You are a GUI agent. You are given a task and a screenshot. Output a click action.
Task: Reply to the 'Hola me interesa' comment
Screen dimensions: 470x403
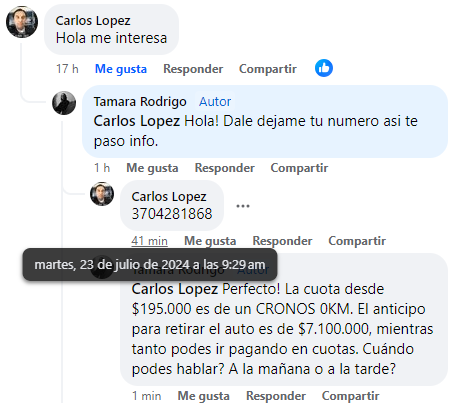tap(193, 69)
